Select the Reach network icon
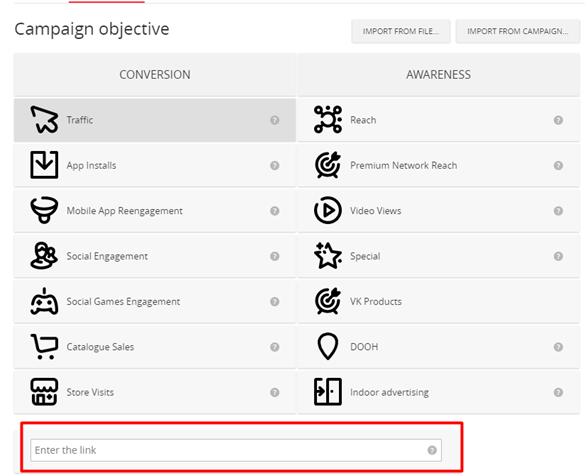 pyautogui.click(x=328, y=119)
